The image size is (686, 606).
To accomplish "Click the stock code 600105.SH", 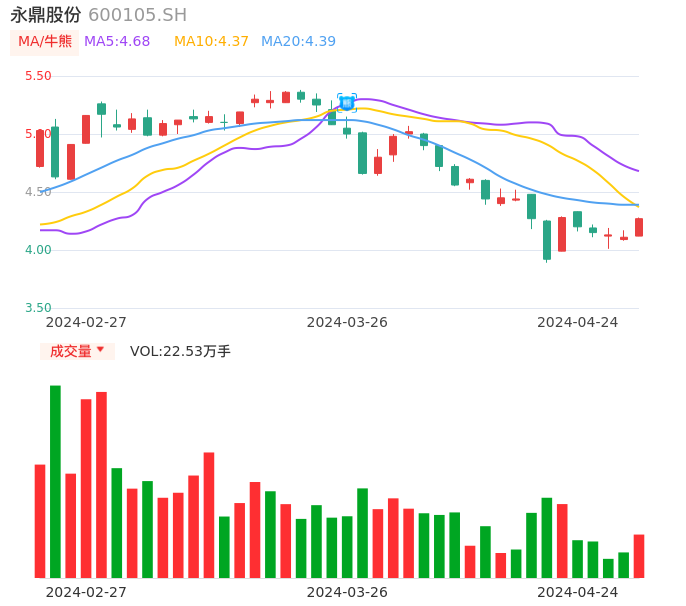I will (x=137, y=15).
